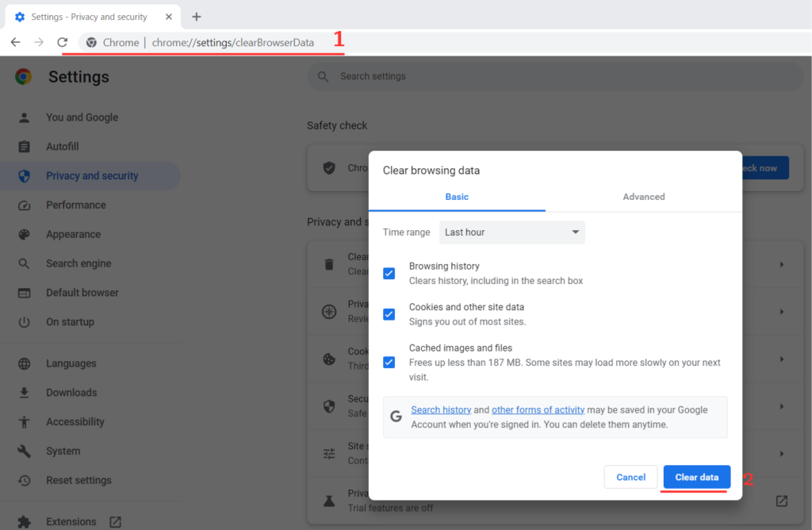The image size is (812, 530).
Task: Switch to the Advanced tab
Action: [x=644, y=197]
